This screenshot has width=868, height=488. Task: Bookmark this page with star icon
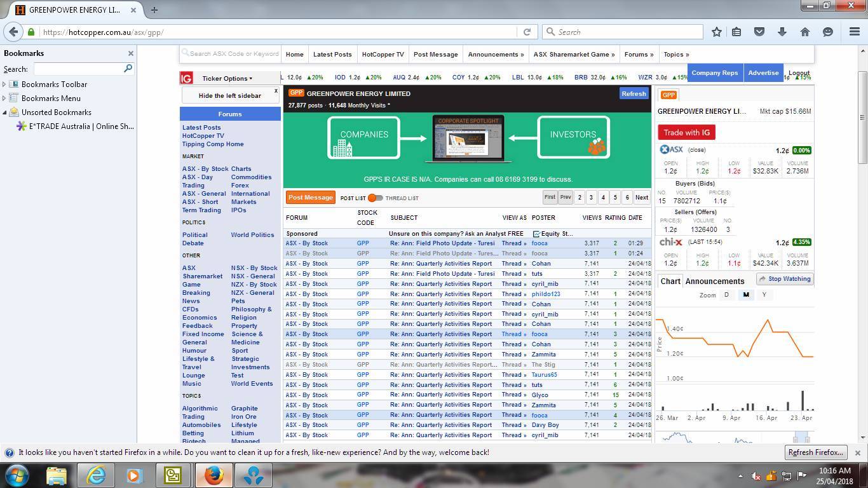[x=717, y=32]
